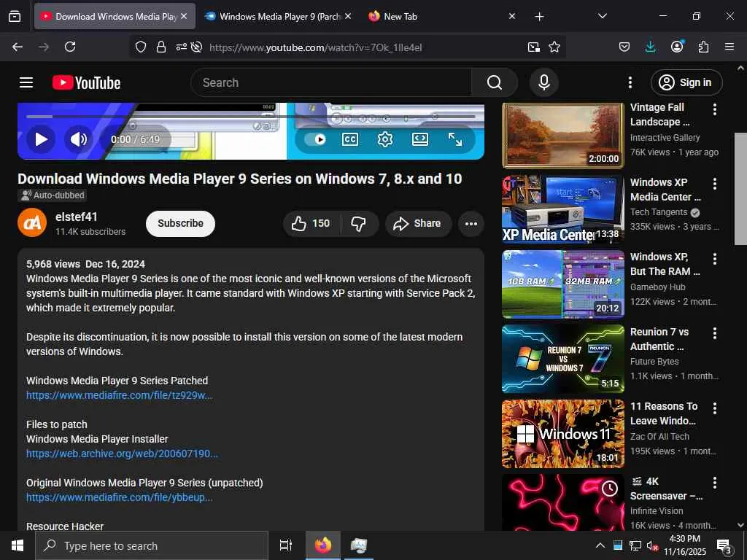Open menu for Reunion 7 vs Authentic video
747x560 pixels.
coord(714,333)
